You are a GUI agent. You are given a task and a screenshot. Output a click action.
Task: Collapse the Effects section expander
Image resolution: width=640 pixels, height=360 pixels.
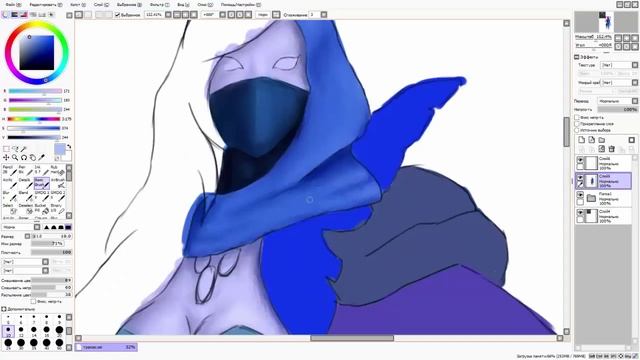(x=577, y=57)
